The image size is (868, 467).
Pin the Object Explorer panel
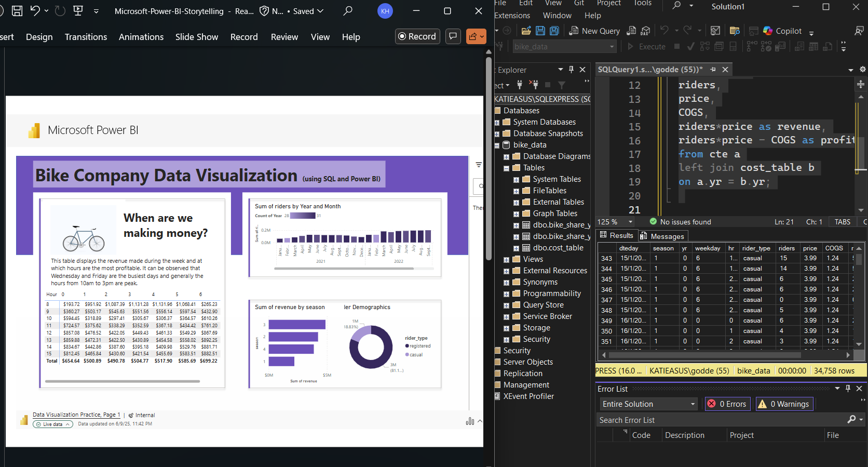(x=572, y=70)
